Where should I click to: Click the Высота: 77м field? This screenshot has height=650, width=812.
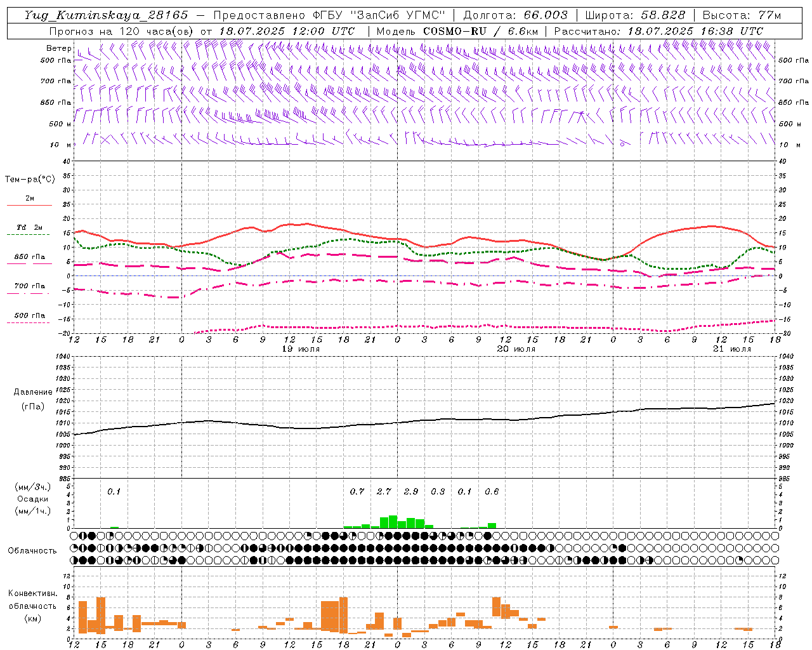pyautogui.click(x=742, y=15)
